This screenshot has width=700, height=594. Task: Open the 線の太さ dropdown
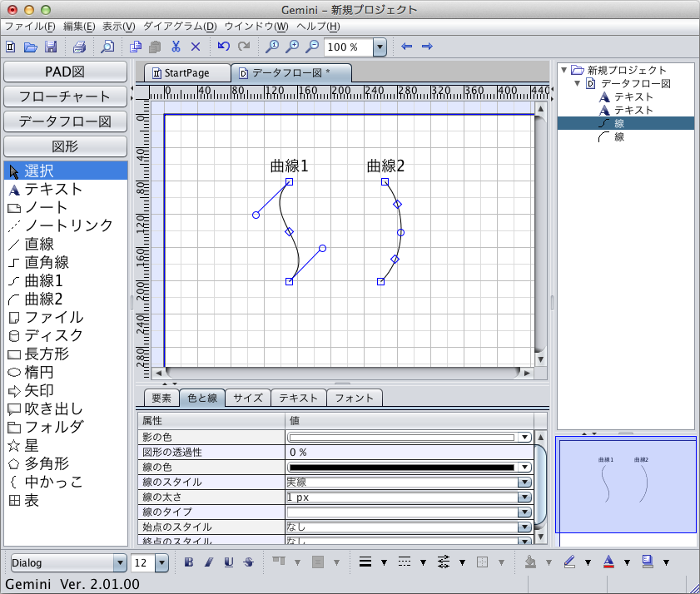pyautogui.click(x=524, y=497)
